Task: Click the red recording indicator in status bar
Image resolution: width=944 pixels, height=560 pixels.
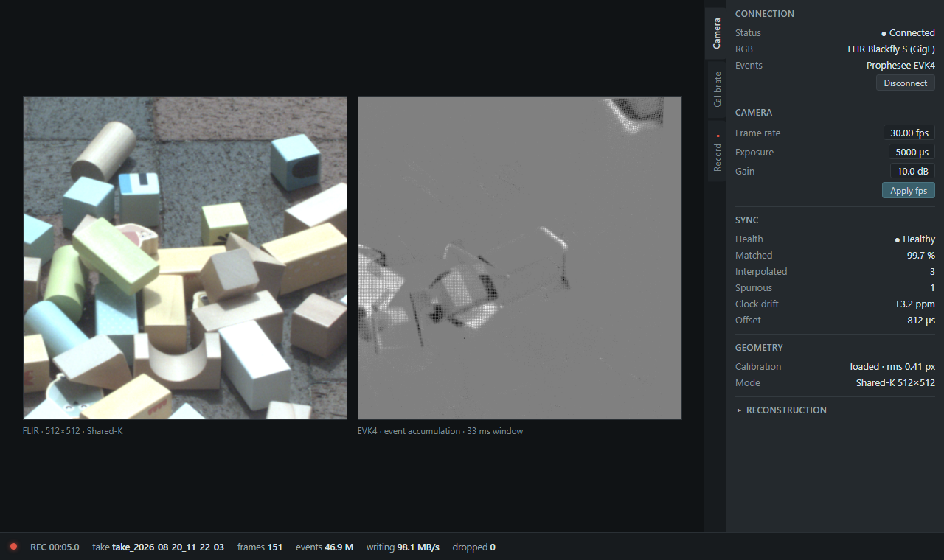Action: [x=13, y=547]
